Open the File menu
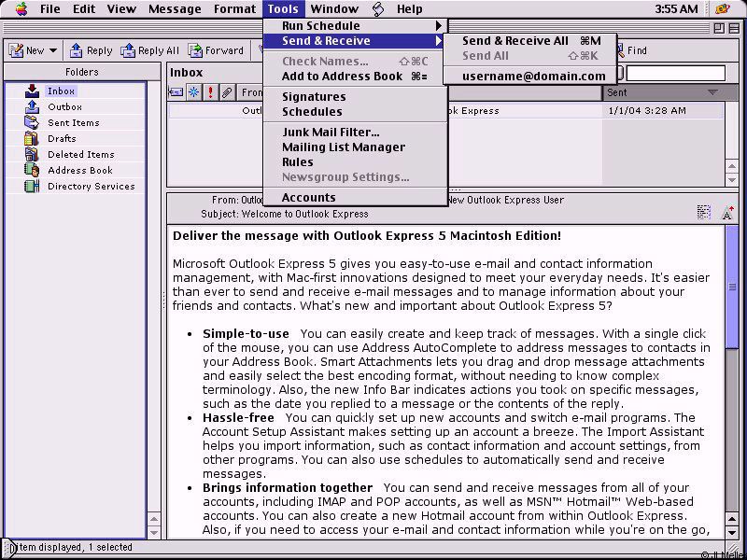The width and height of the screenshot is (747, 560). point(50,9)
